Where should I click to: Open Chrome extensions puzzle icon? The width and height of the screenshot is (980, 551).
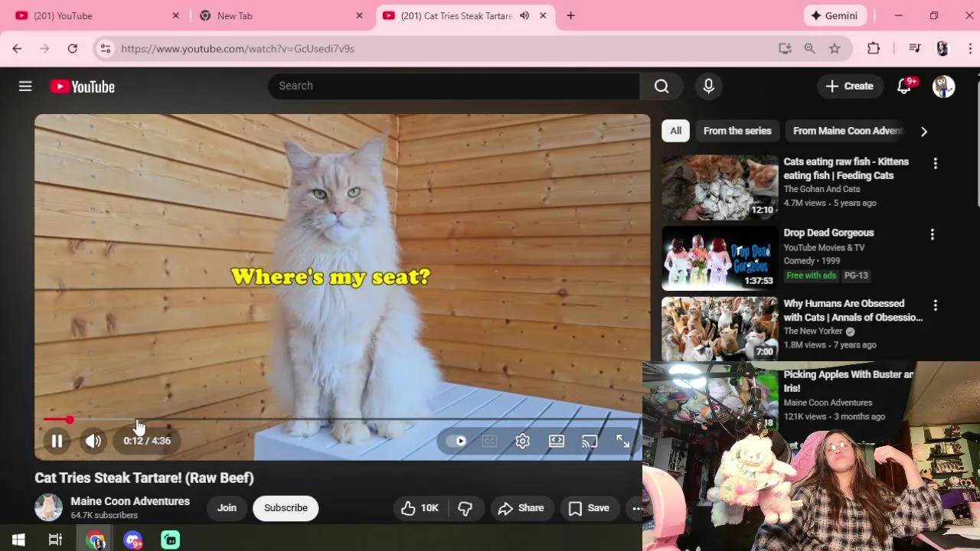point(874,48)
